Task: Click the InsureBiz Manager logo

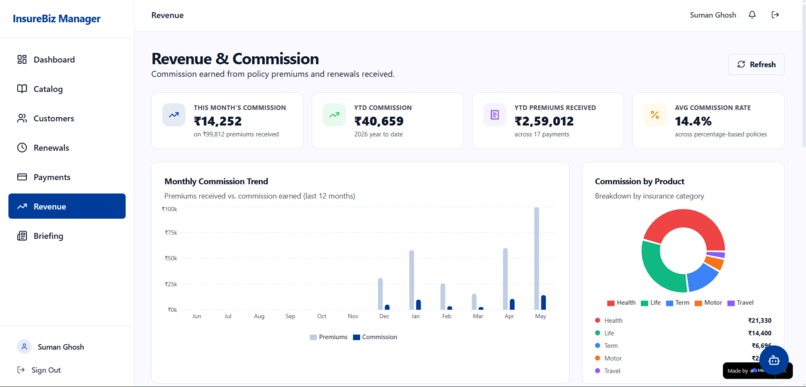Action: pyautogui.click(x=57, y=19)
